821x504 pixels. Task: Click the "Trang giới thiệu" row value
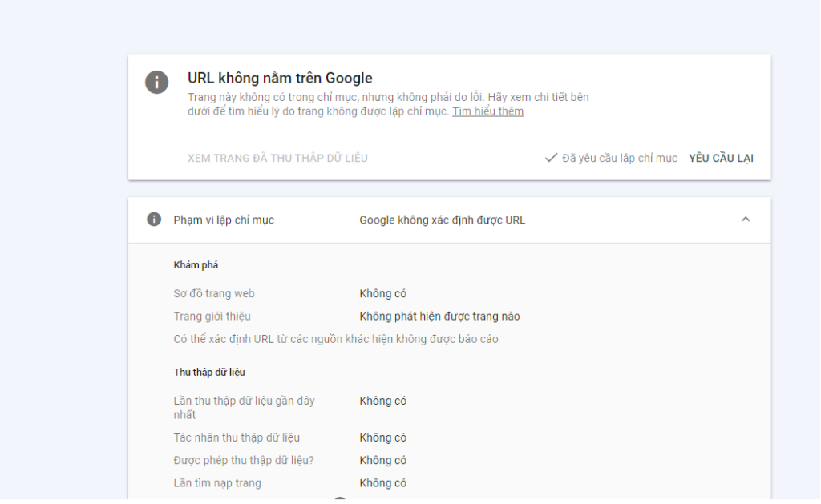439,316
